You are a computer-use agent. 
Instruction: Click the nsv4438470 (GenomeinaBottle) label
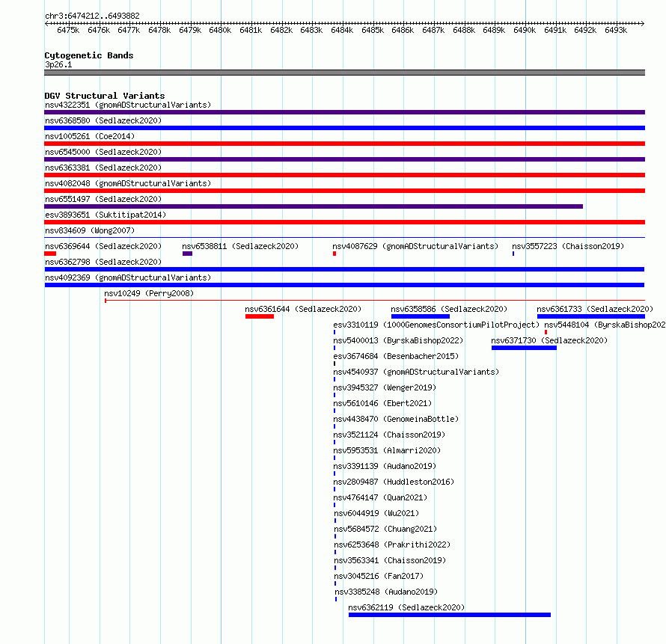(x=396, y=419)
